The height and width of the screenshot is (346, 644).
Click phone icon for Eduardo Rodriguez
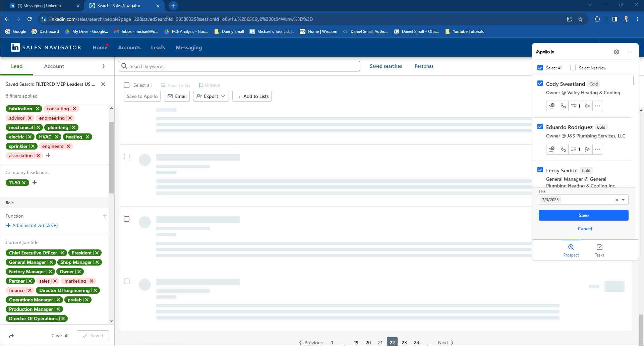click(x=563, y=149)
